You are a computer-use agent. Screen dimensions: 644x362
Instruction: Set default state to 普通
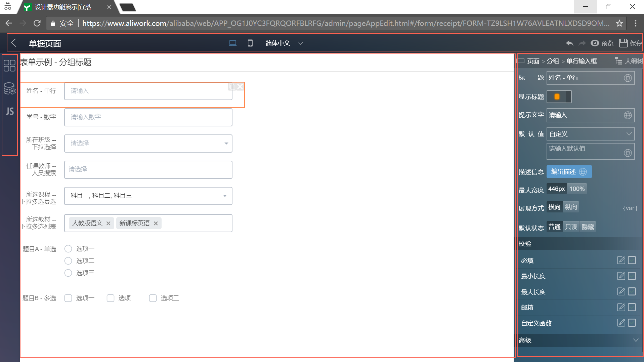555,227
